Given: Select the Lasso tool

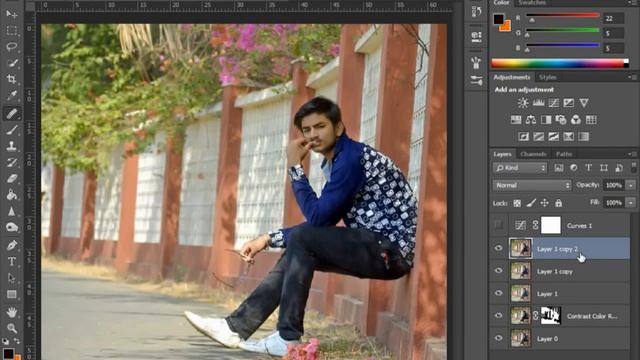Looking at the screenshot, I should pos(12,47).
